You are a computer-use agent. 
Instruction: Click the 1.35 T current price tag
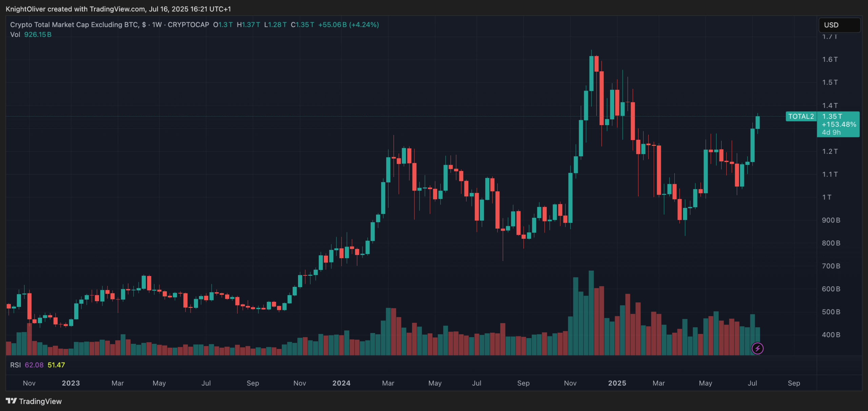point(832,116)
